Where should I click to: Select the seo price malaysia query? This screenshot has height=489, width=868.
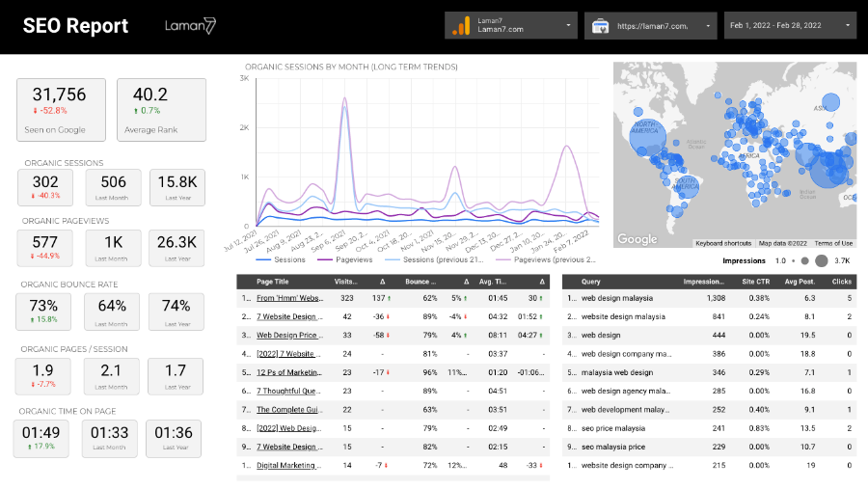click(612, 428)
